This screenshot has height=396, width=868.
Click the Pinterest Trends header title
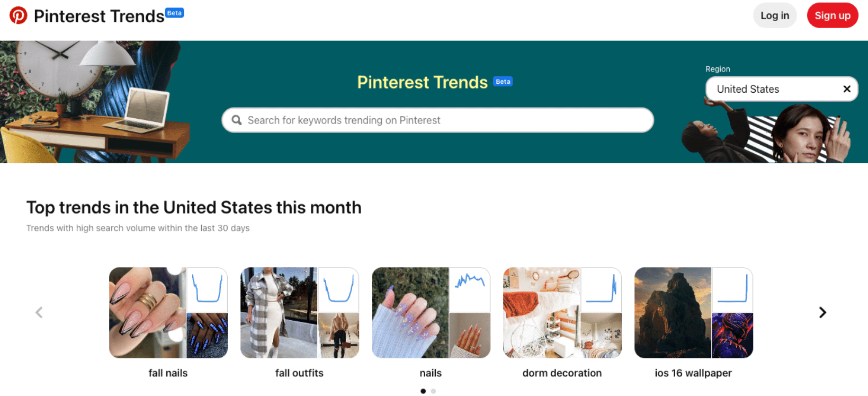tap(99, 16)
